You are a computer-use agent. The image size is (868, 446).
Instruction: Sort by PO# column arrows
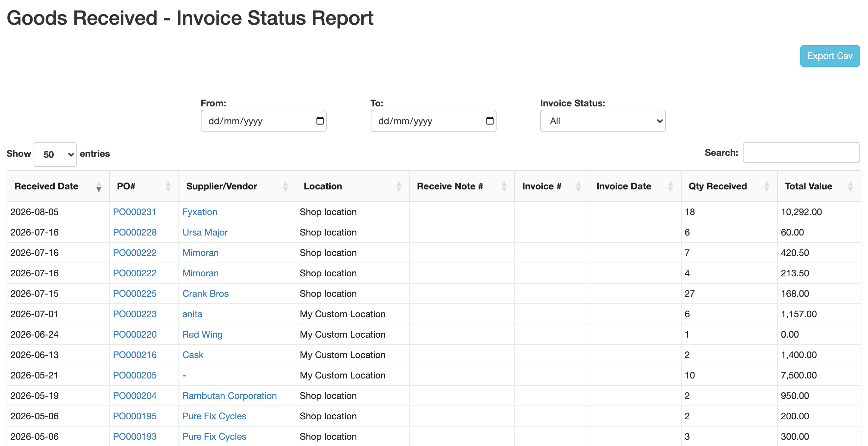(x=168, y=186)
